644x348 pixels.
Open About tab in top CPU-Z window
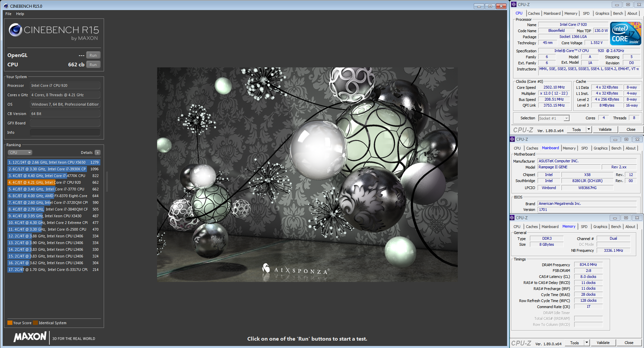(632, 13)
